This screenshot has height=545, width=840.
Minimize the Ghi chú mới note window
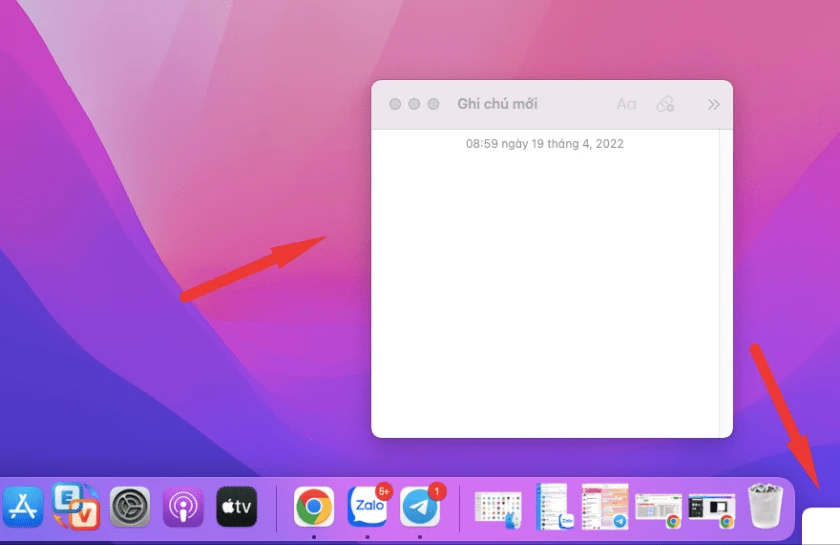pyautogui.click(x=414, y=104)
